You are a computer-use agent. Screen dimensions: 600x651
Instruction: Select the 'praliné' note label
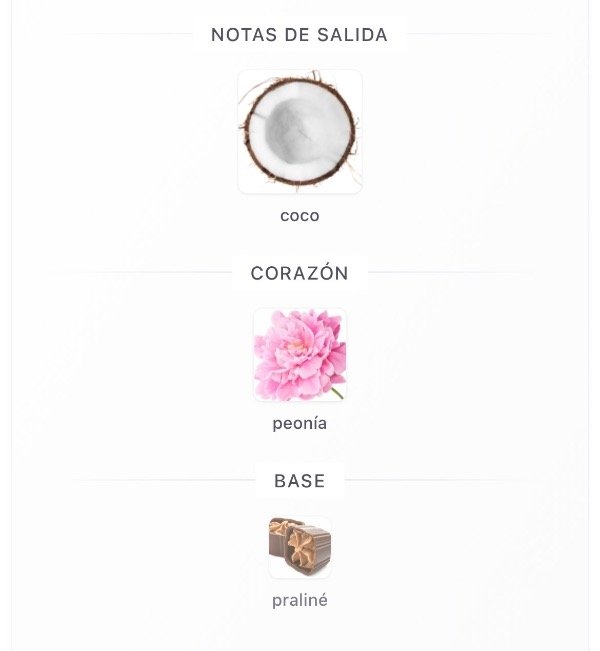(300, 601)
